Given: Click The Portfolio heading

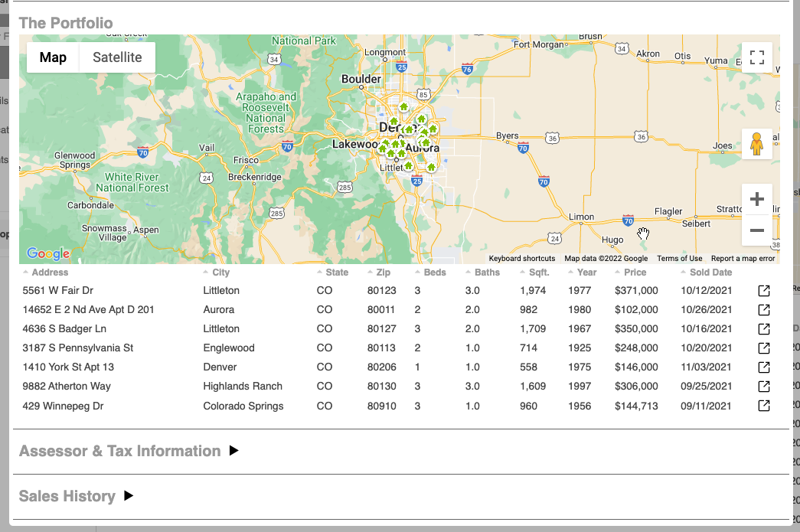Looking at the screenshot, I should [66, 23].
